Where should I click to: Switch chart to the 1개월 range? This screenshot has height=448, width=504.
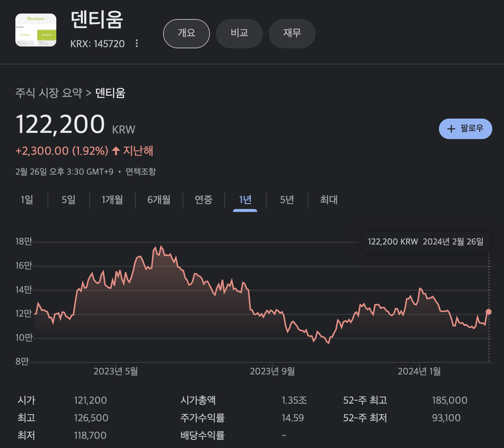pos(112,200)
